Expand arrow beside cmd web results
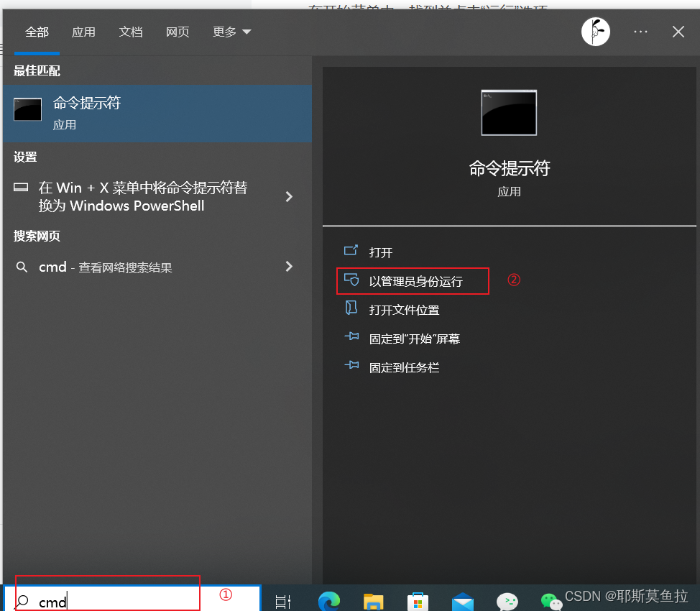700x611 pixels. (289, 267)
